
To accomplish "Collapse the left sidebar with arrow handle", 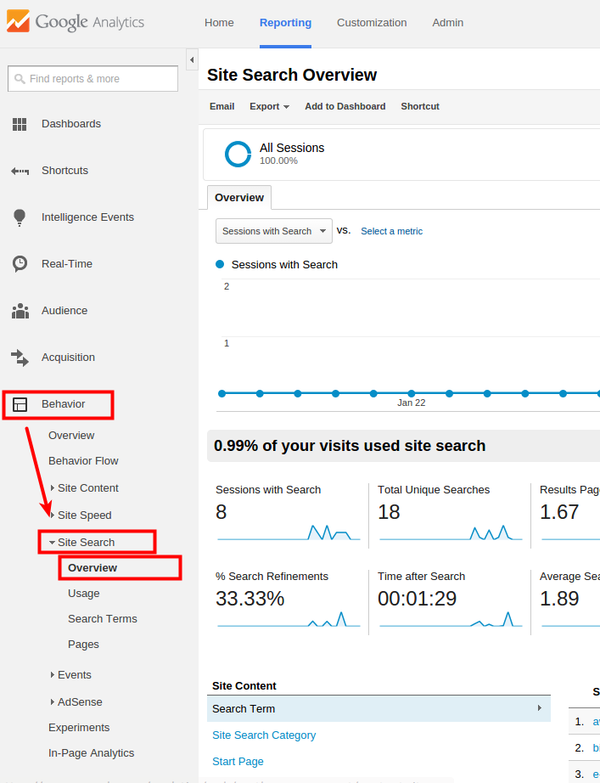I will pyautogui.click(x=191, y=60).
